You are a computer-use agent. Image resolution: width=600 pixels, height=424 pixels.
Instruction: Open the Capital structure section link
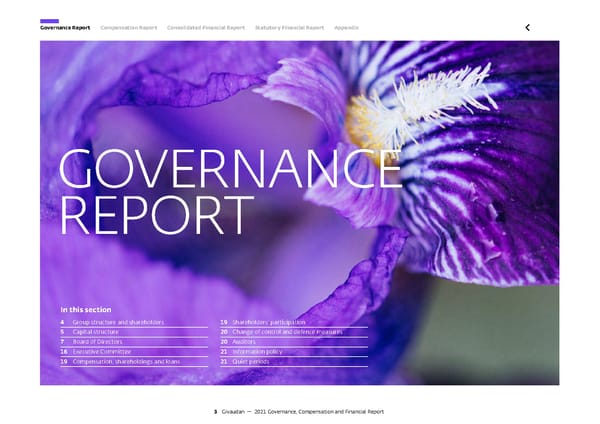point(134,332)
